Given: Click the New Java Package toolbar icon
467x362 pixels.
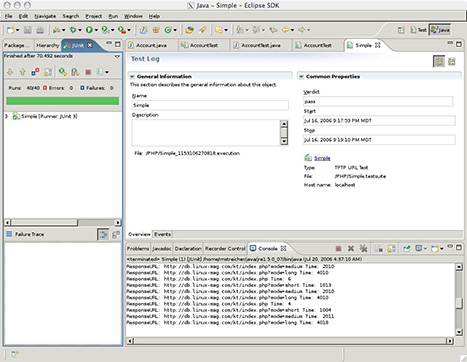Looking at the screenshot, I should [x=156, y=30].
